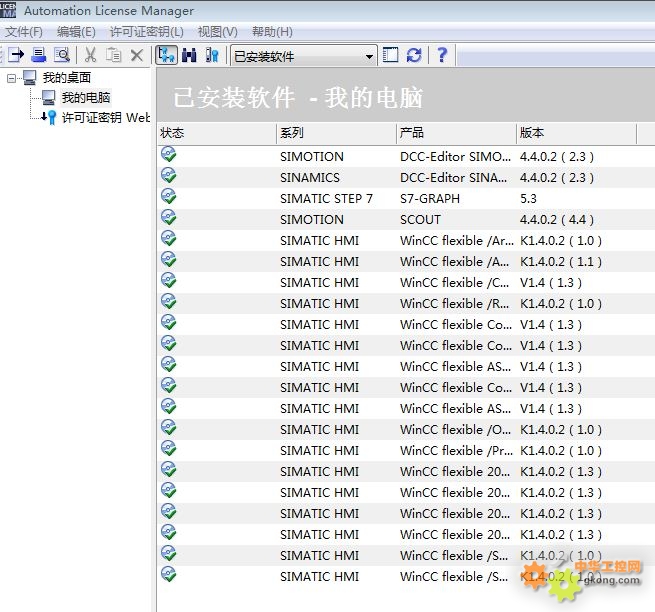Select 我的电脑 in the tree
The width and height of the screenshot is (655, 612).
[x=86, y=97]
